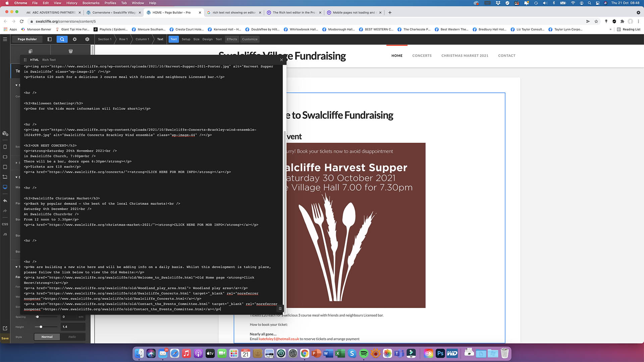Toggle the layout panel icon

click(x=50, y=39)
